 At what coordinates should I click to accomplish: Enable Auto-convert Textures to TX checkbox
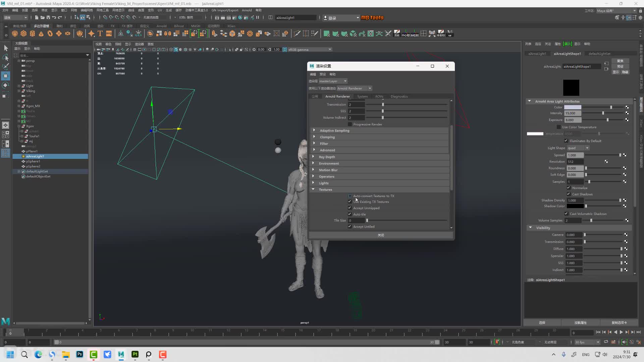click(350, 196)
